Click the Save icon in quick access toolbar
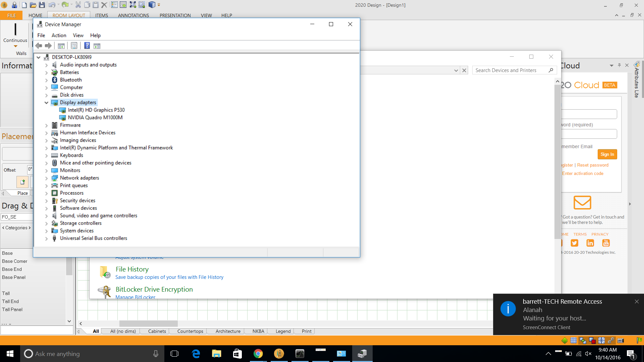644x362 pixels. click(42, 5)
